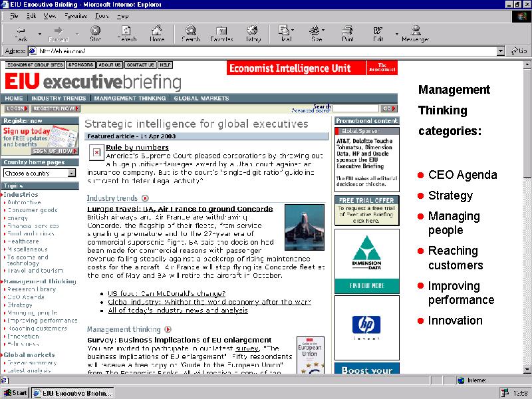This screenshot has height=399, width=532.
Task: Click the Register Now button
Action: (56, 108)
